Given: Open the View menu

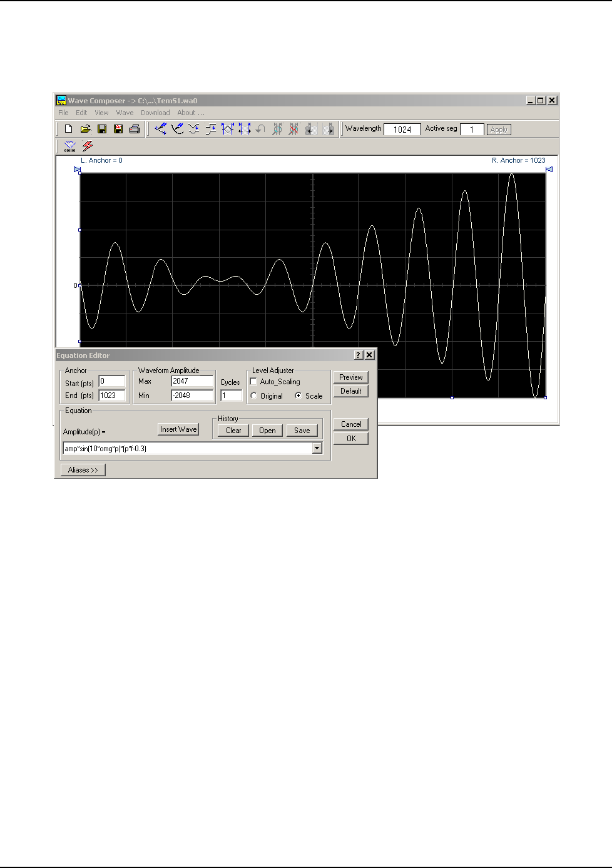Looking at the screenshot, I should click(x=101, y=113).
